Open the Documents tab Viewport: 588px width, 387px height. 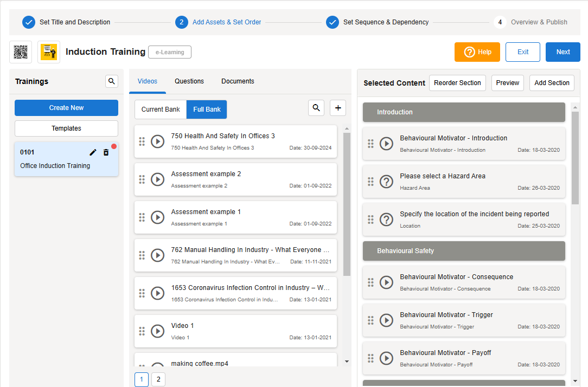coord(238,81)
